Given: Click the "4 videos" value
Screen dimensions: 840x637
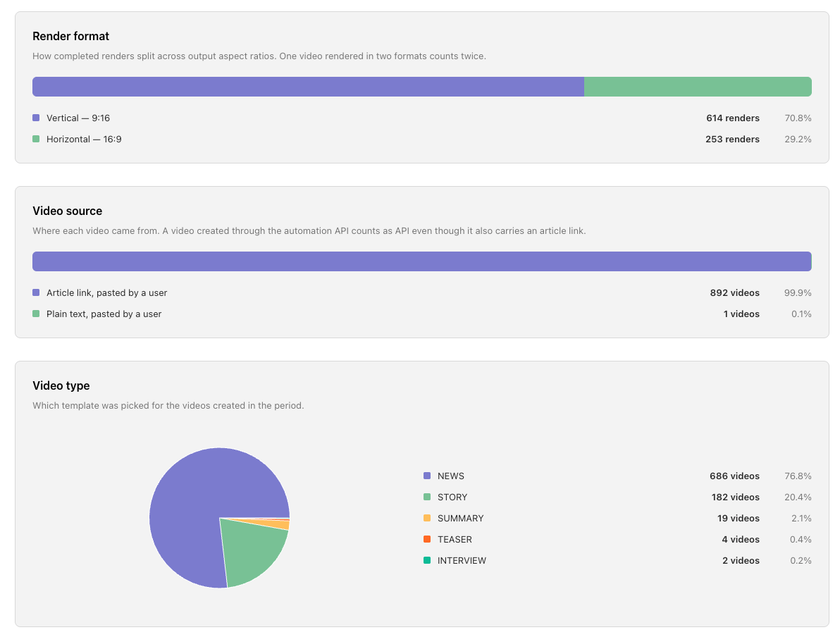Looking at the screenshot, I should tap(741, 540).
